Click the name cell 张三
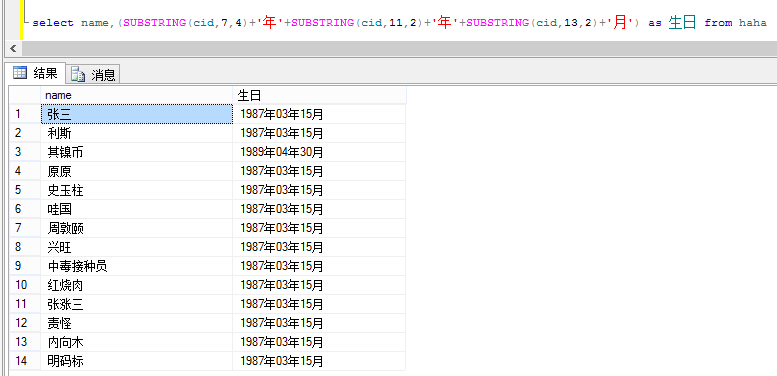The height and width of the screenshot is (376, 777). (136, 114)
